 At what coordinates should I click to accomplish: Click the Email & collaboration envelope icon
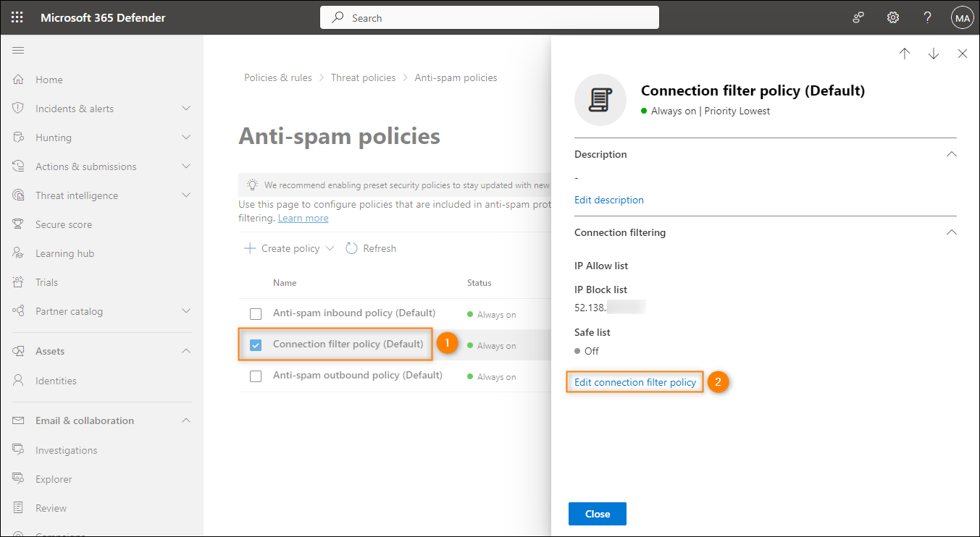[x=19, y=420]
